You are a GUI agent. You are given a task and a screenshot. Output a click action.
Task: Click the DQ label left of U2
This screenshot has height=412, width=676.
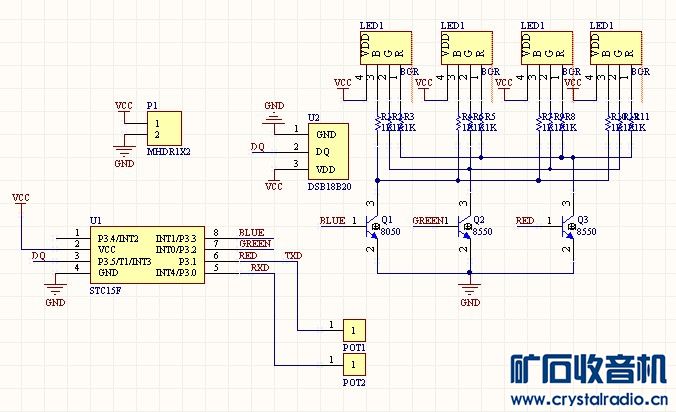[x=258, y=147]
